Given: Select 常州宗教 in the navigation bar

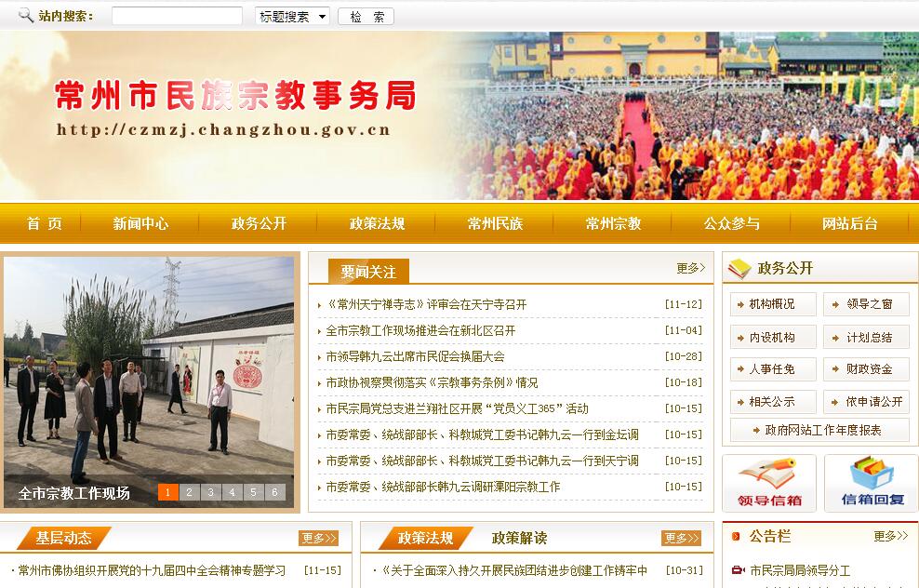Looking at the screenshot, I should (x=613, y=224).
